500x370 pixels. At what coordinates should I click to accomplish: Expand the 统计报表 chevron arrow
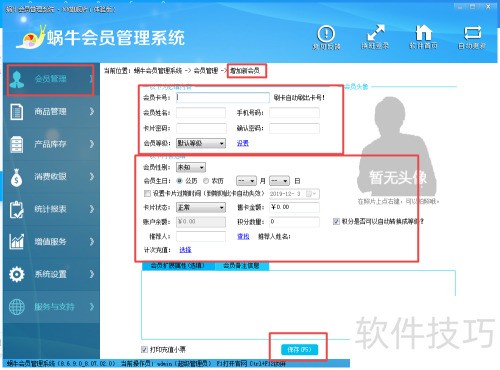pyautogui.click(x=92, y=209)
